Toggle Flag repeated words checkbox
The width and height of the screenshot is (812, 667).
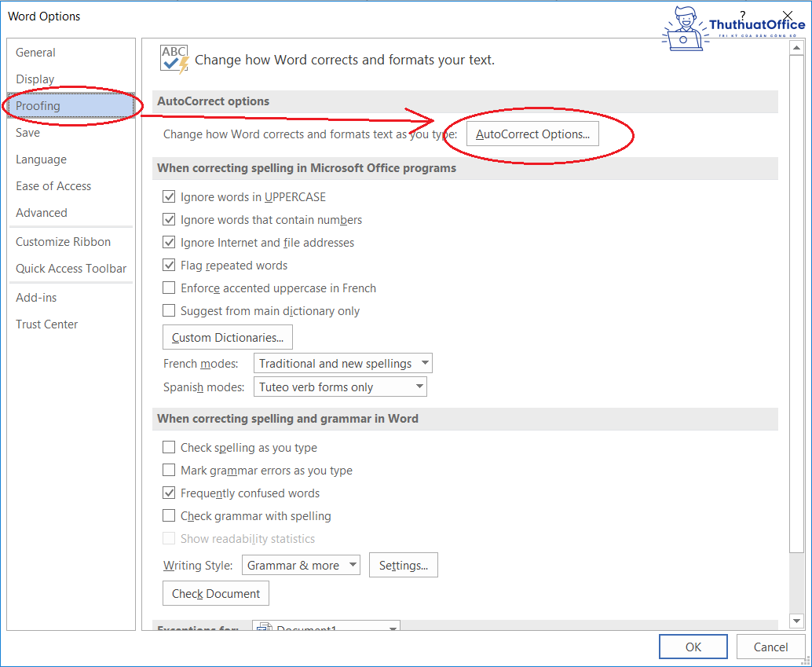point(169,266)
